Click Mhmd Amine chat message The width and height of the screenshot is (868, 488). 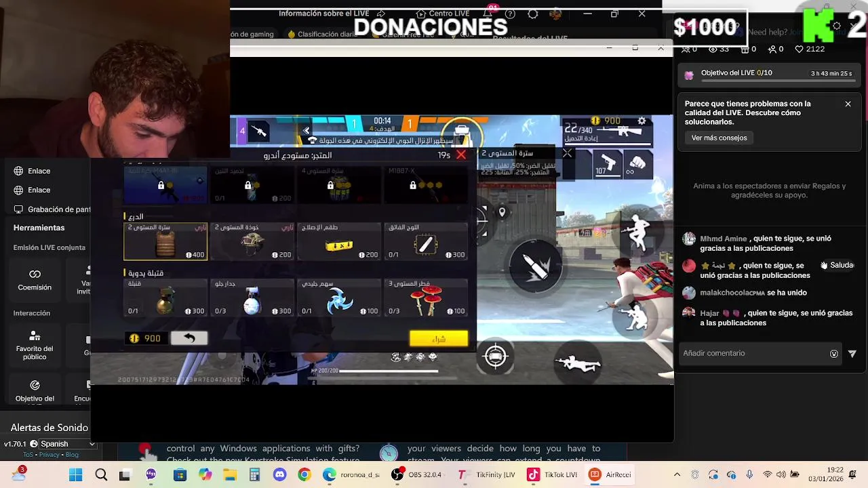coord(766,243)
